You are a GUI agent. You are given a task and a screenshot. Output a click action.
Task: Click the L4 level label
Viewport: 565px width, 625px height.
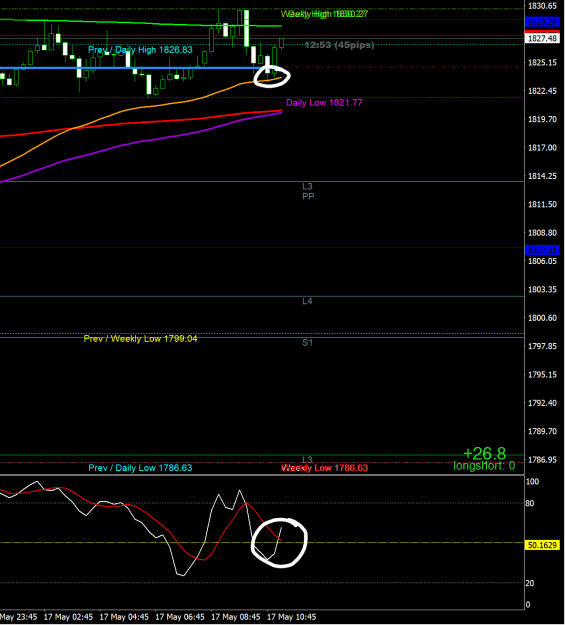pyautogui.click(x=307, y=301)
